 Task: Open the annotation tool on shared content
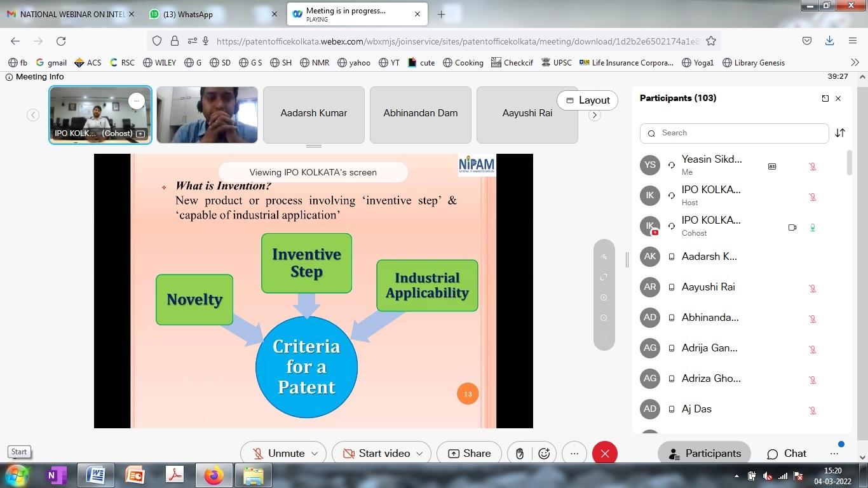pyautogui.click(x=604, y=257)
